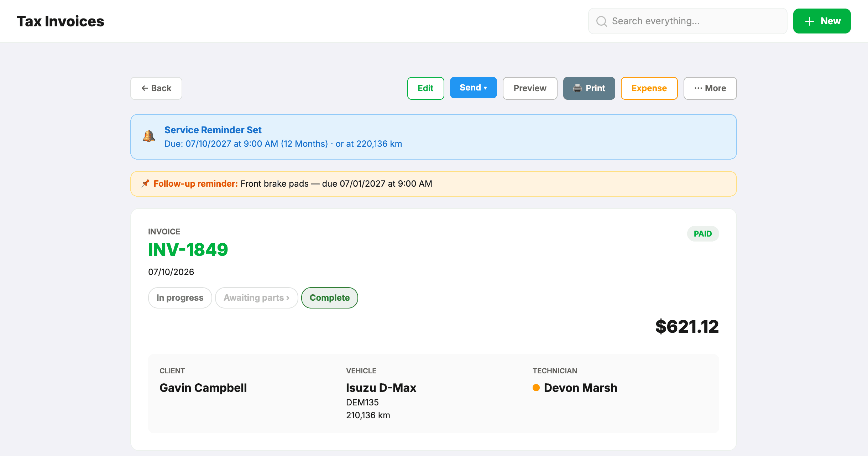
Task: Click the PAID status badge
Action: pos(703,234)
